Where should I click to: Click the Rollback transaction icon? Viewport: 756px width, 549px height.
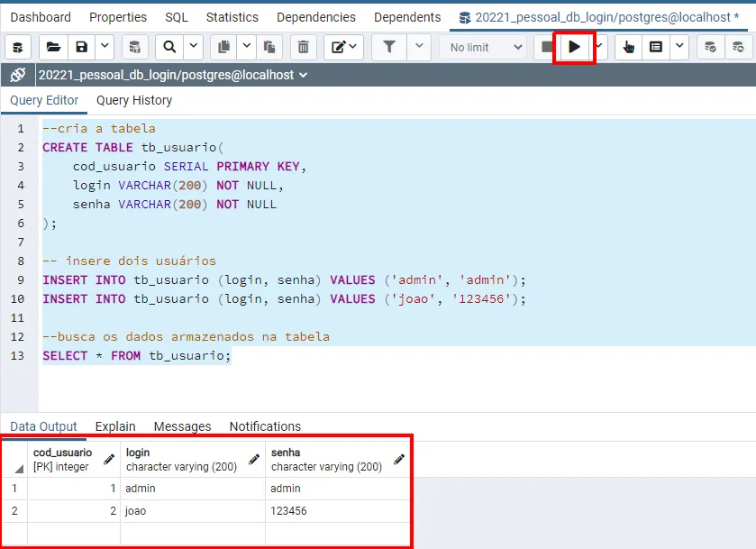click(x=738, y=47)
